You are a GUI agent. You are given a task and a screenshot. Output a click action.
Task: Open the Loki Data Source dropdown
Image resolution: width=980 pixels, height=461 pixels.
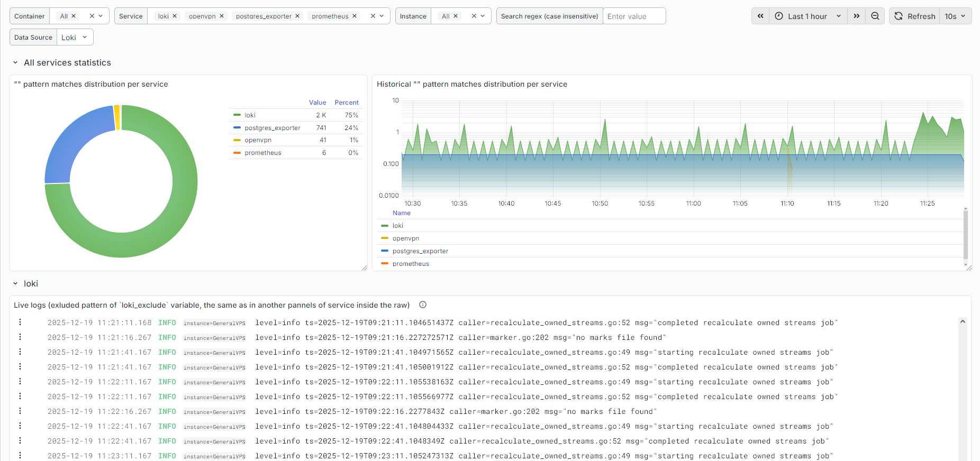point(75,37)
